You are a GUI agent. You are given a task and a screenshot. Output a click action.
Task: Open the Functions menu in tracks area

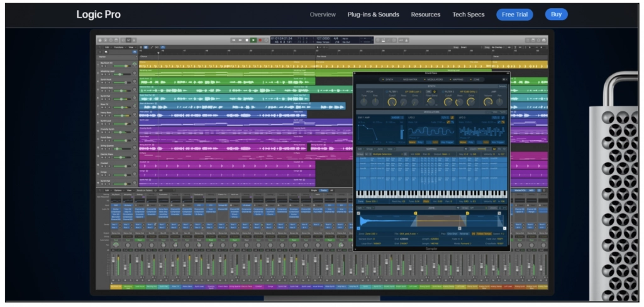(x=118, y=47)
